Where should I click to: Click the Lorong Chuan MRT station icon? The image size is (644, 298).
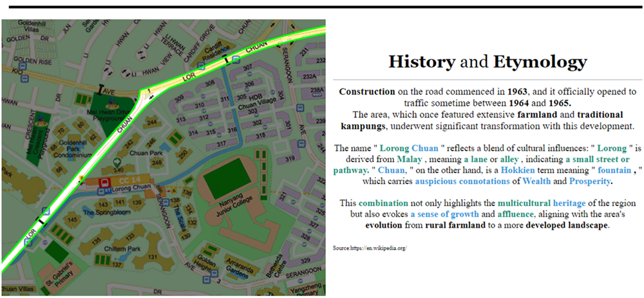point(103,182)
